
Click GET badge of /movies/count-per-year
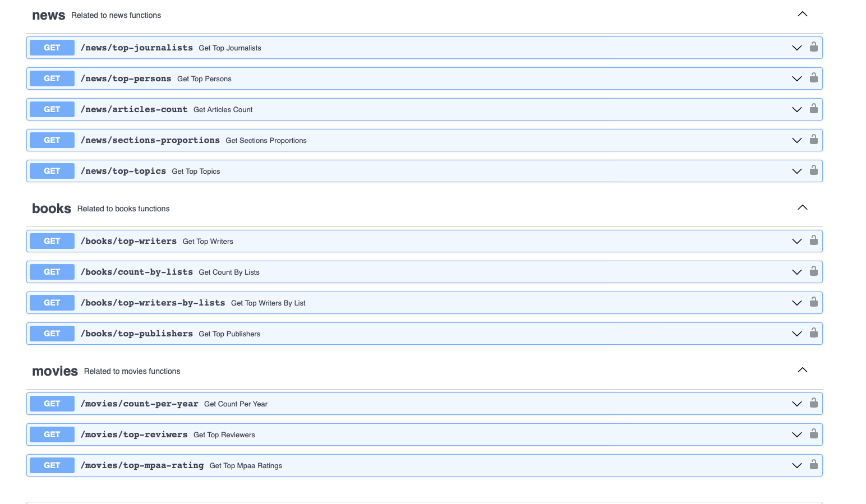tap(52, 404)
